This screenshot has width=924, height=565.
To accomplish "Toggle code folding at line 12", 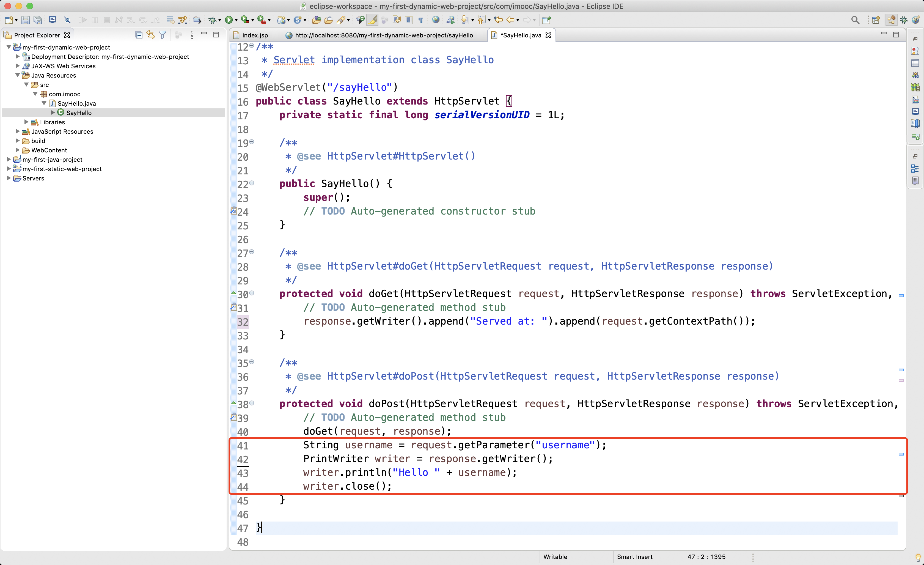I will point(252,46).
